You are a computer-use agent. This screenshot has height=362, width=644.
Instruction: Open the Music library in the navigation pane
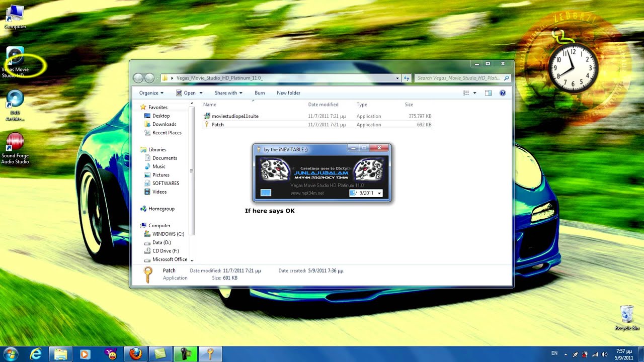tap(158, 166)
